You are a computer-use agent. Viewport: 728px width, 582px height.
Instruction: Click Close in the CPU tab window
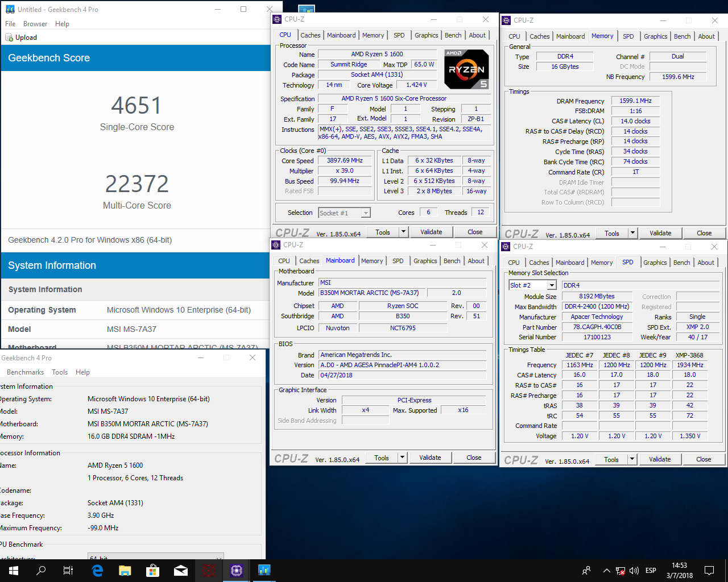click(x=475, y=232)
